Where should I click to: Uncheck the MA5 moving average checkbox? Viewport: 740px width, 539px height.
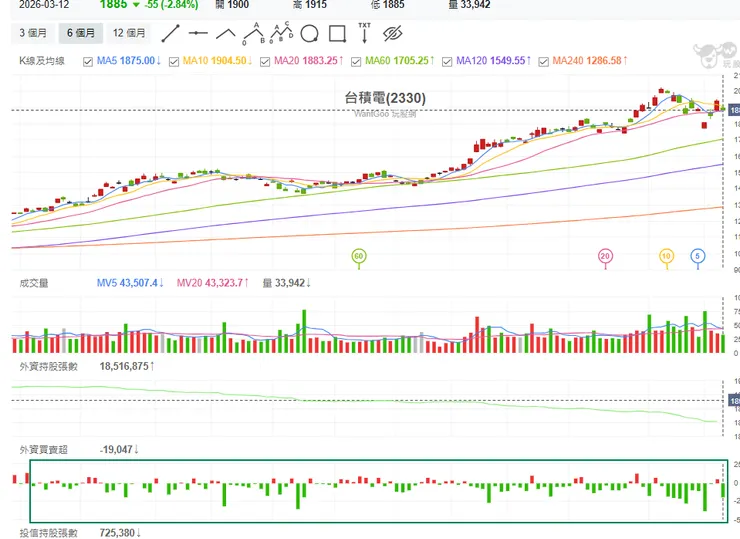88,62
